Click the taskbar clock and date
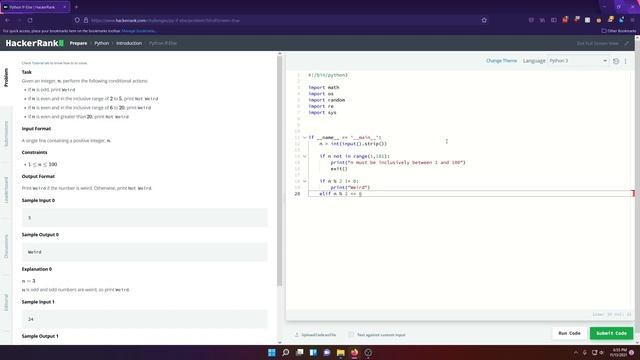640x360 pixels. [x=618, y=353]
